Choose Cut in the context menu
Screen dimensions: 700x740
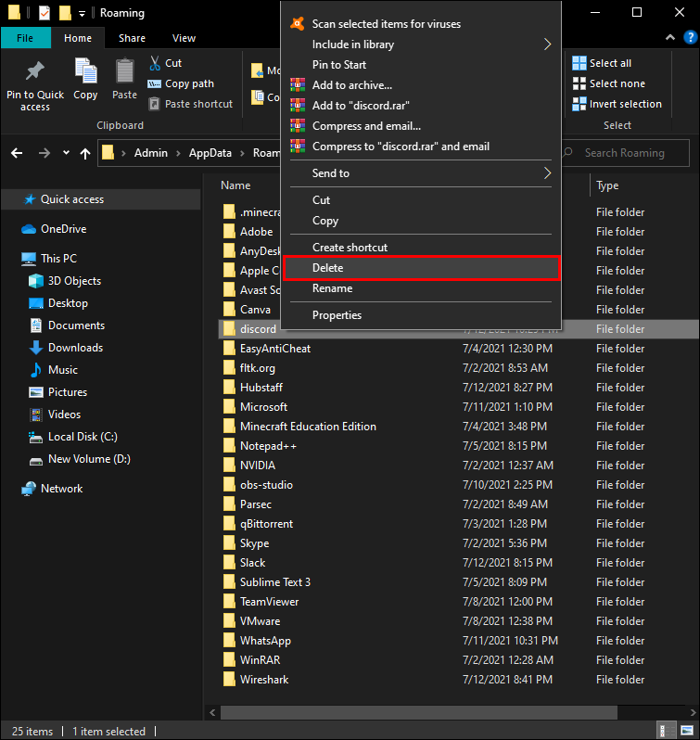pos(420,200)
